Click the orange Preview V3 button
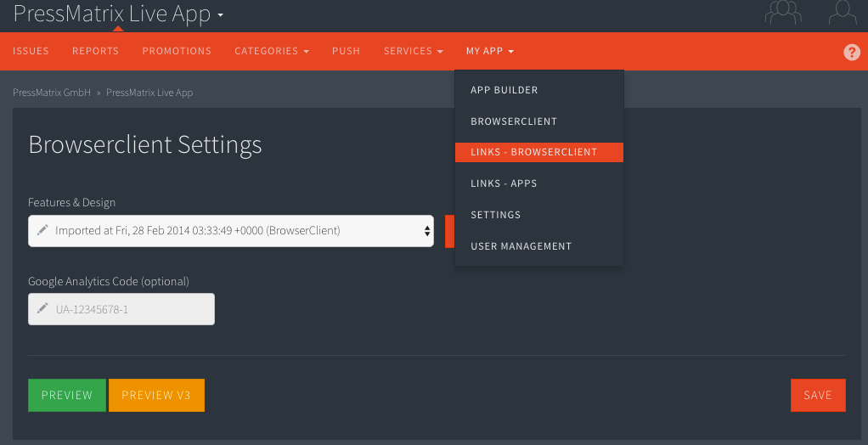This screenshot has height=445, width=868. pos(156,395)
